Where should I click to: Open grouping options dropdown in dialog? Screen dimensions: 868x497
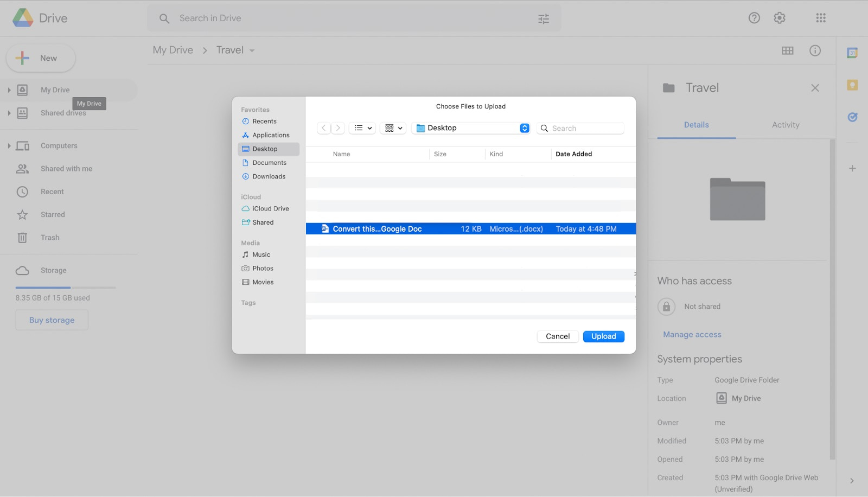click(393, 128)
